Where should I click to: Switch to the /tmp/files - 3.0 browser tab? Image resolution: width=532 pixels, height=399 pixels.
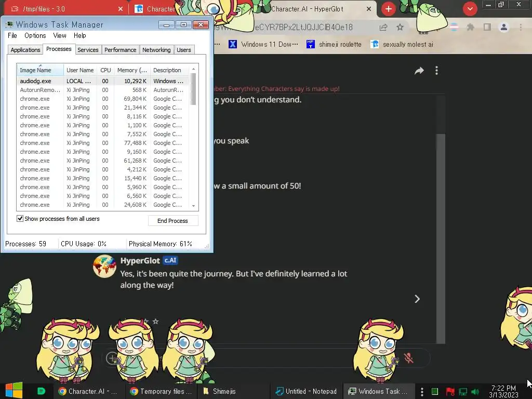64,9
